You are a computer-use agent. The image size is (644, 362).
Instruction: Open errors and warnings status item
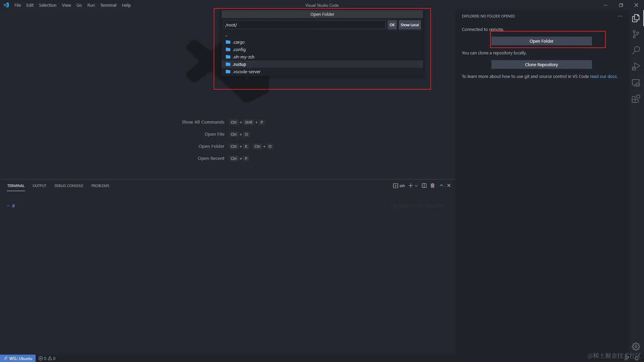47,358
